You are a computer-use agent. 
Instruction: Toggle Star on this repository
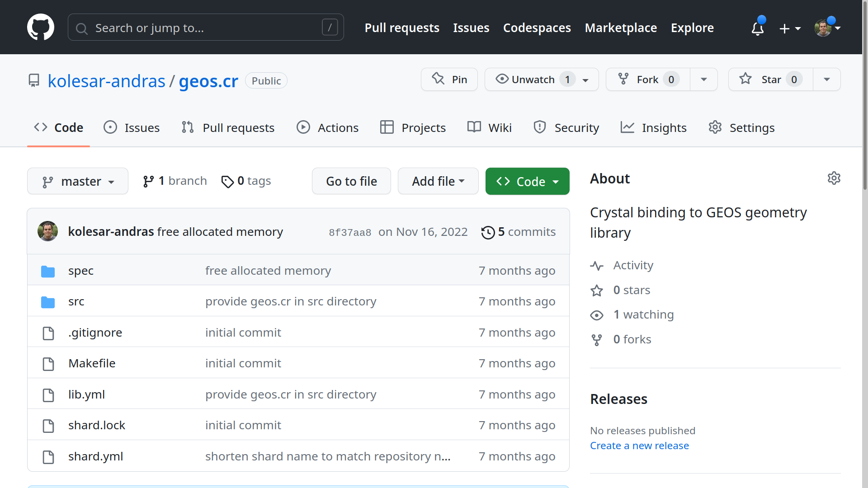point(770,80)
